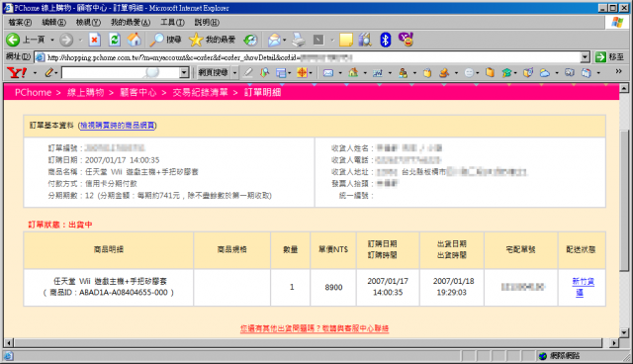Expand pencil icon dropdown in Yahoo toolbar
633x364 pixels.
56,72
